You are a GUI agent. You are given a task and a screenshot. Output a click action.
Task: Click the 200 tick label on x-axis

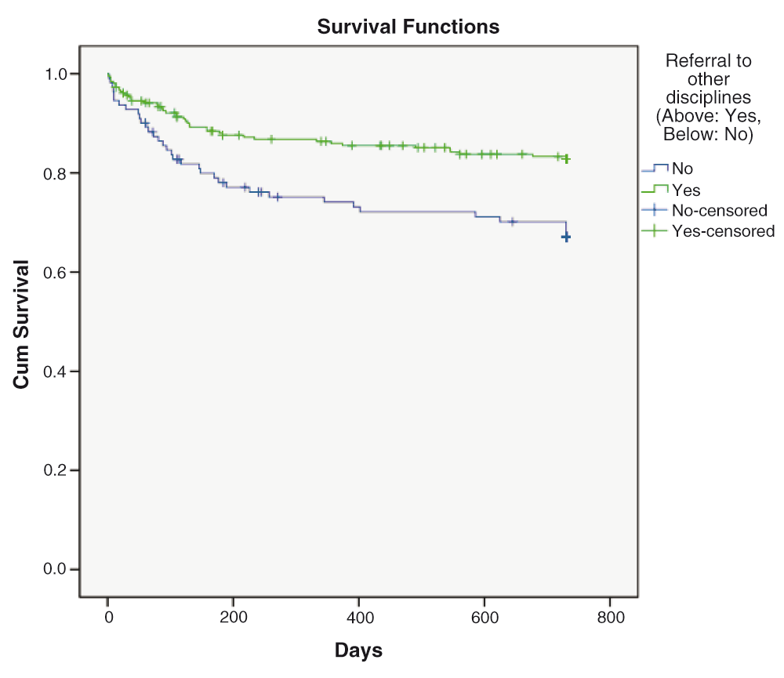coord(234,618)
